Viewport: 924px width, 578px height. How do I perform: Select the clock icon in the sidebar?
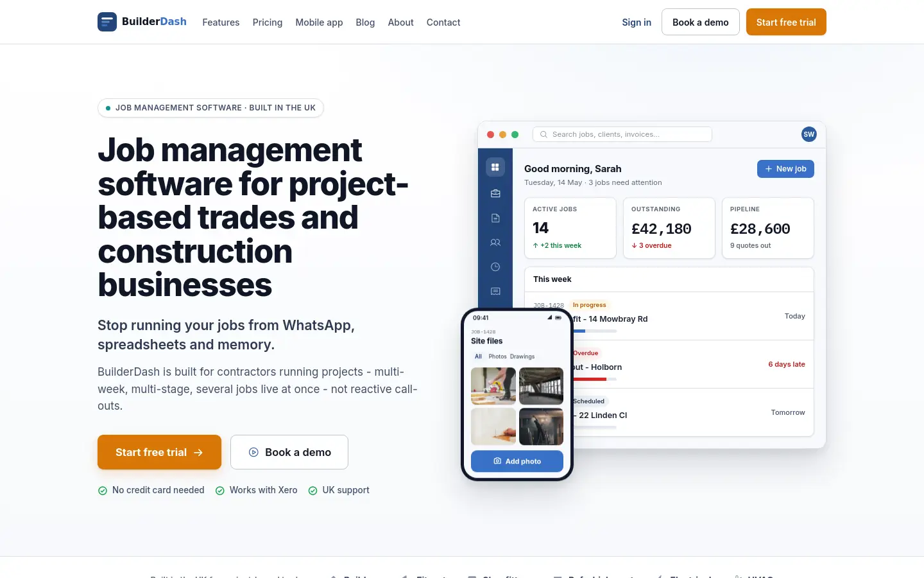click(495, 267)
